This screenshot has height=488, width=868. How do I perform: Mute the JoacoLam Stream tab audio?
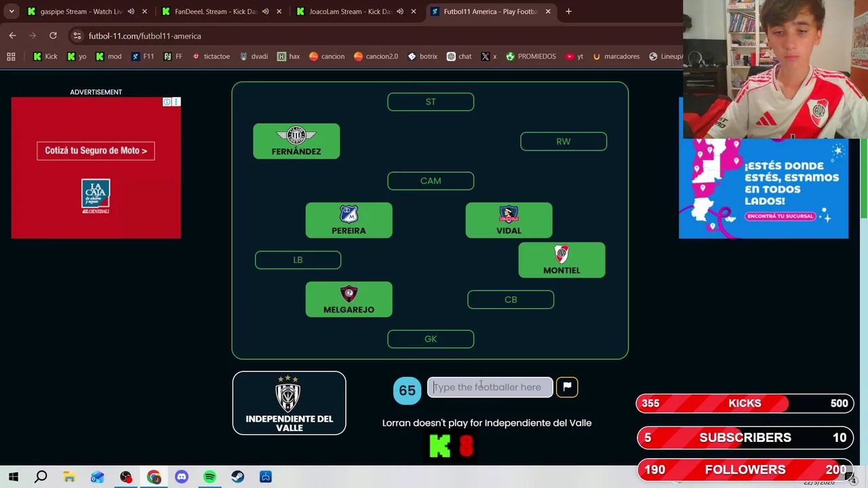pos(399,12)
